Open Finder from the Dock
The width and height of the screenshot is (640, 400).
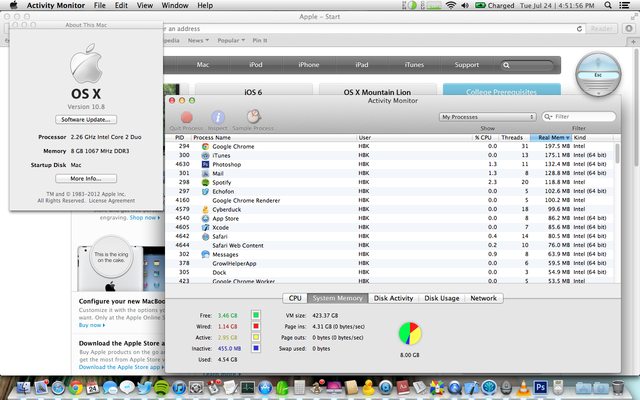pos(23,387)
